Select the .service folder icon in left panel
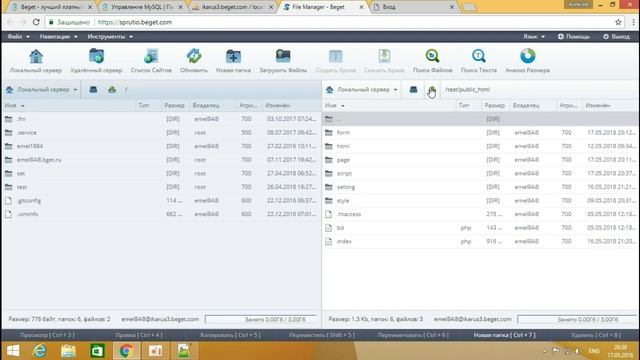The image size is (640, 360). pyautogui.click(x=9, y=133)
